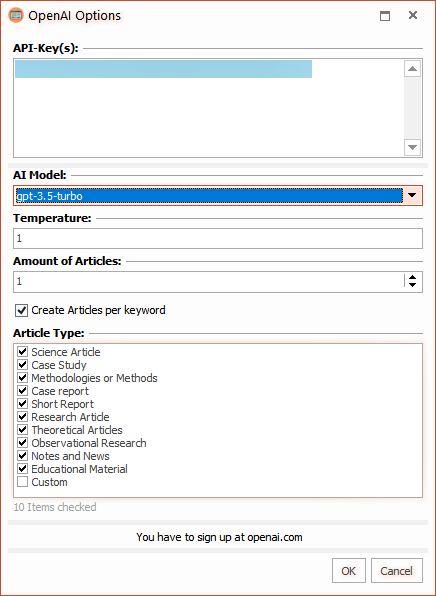This screenshot has height=596, width=436.
Task: Close the OpenAI Options dialog
Action: [x=413, y=16]
